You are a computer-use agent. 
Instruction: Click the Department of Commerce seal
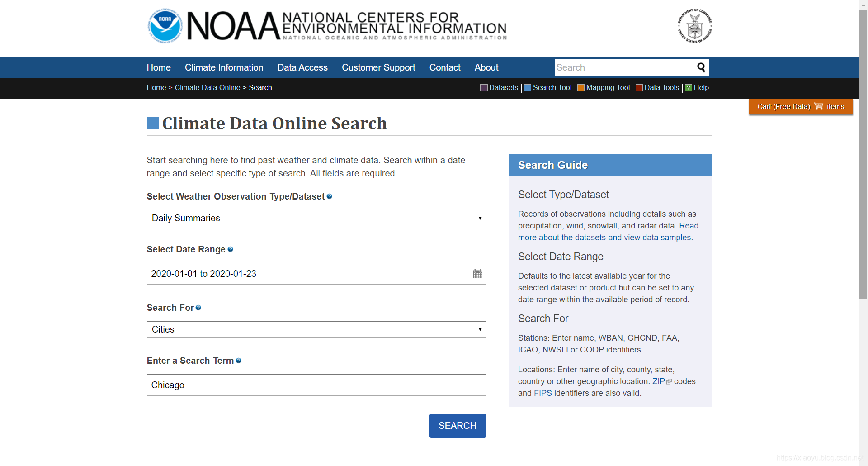[x=695, y=26]
